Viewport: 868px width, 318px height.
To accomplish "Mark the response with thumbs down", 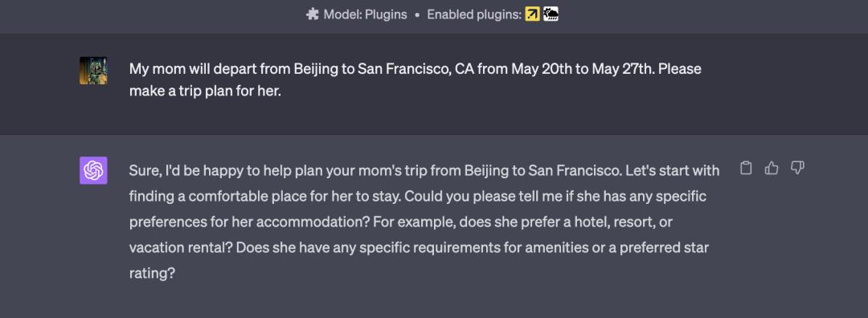I will tap(797, 168).
